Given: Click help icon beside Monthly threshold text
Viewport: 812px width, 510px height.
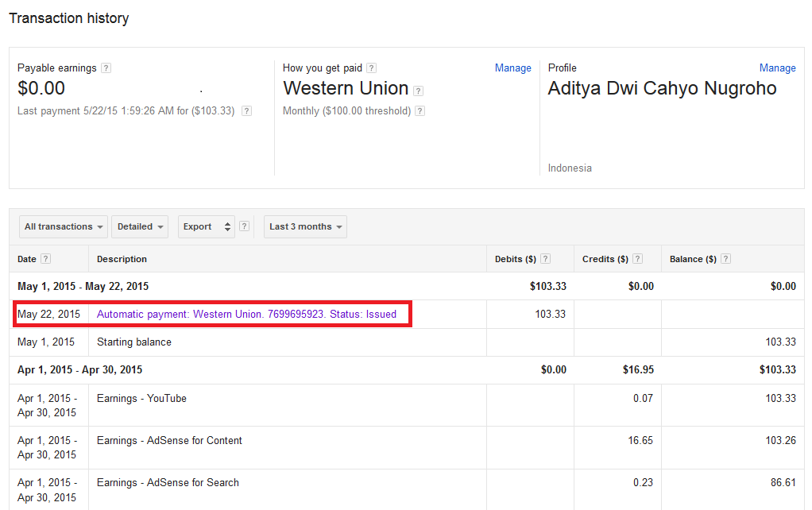Looking at the screenshot, I should [420, 111].
